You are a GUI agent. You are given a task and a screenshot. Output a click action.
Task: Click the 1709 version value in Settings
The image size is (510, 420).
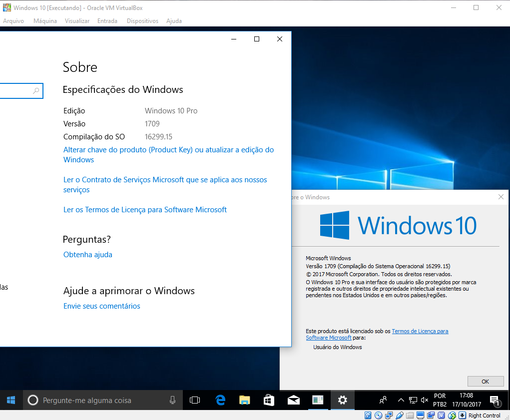click(x=152, y=123)
